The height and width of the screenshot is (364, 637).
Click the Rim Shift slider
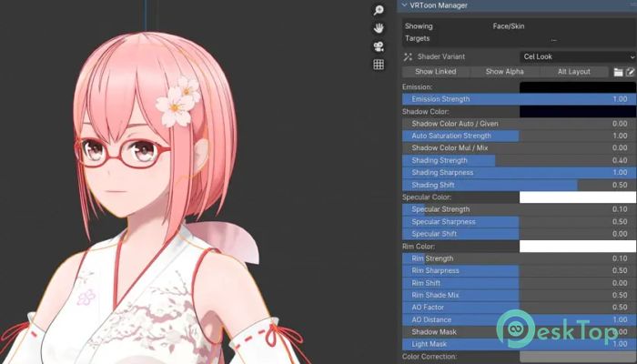(x=520, y=283)
